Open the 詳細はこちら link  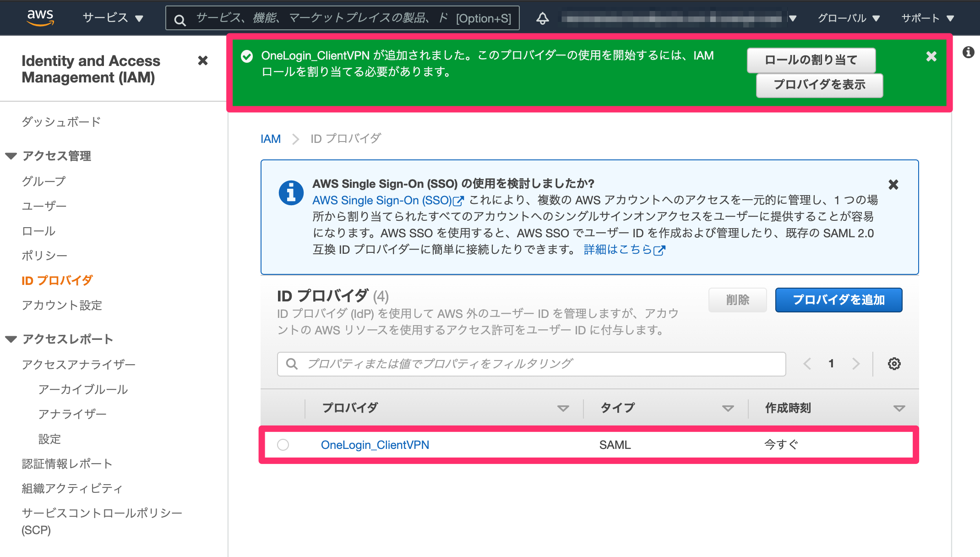click(x=624, y=250)
